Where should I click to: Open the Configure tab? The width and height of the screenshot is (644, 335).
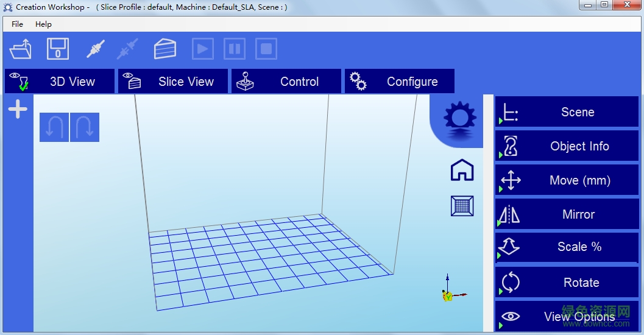coord(400,81)
